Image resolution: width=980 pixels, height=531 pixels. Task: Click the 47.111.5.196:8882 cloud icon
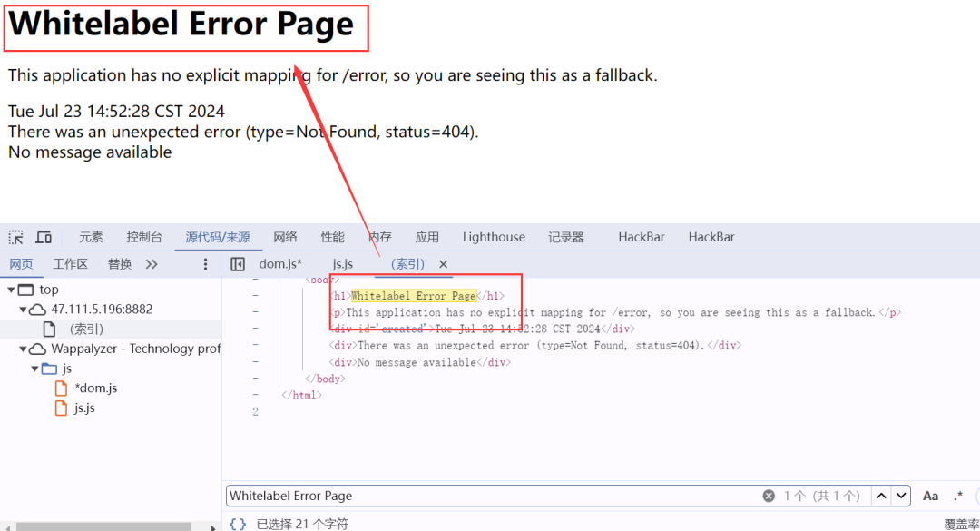pos(37,310)
